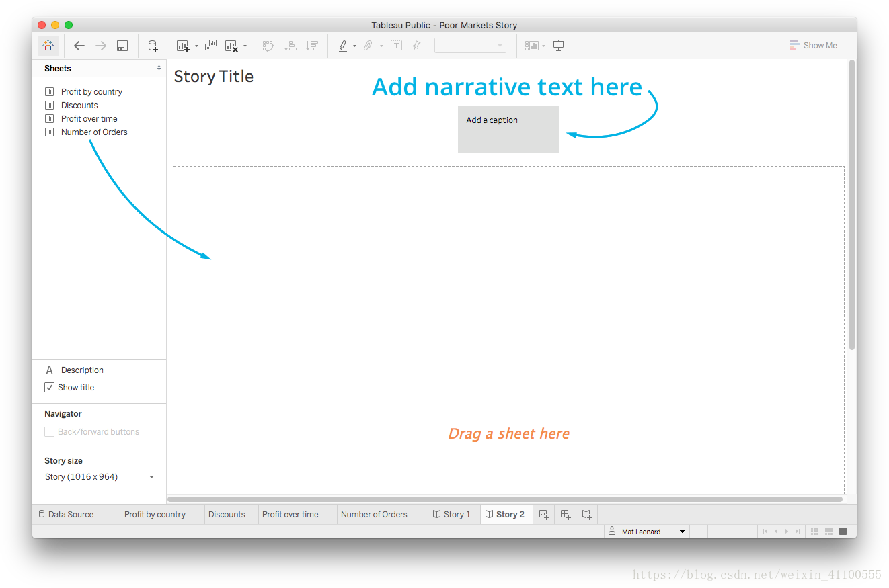Click the Group members paperclip icon
This screenshot has width=889, height=588.
(x=368, y=46)
